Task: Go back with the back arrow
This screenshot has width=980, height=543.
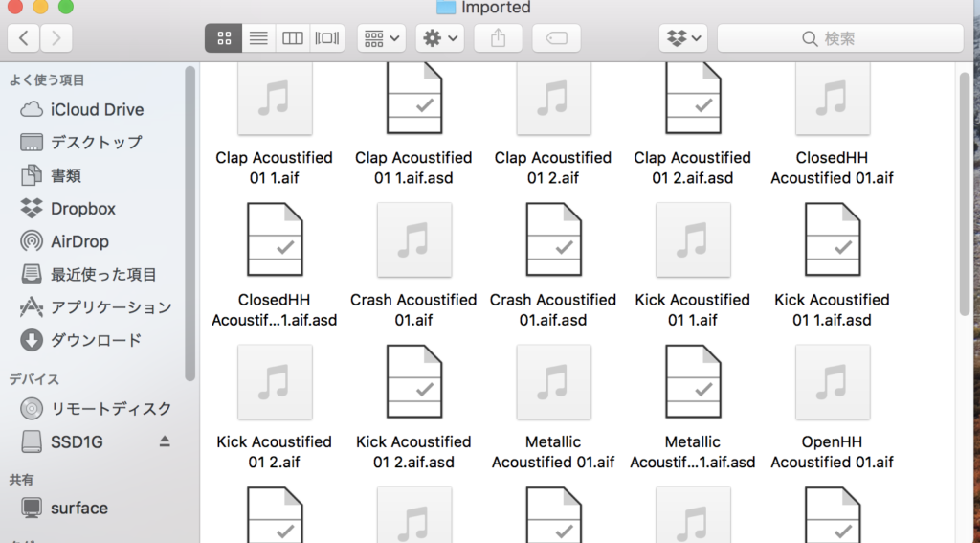Action: (x=23, y=38)
